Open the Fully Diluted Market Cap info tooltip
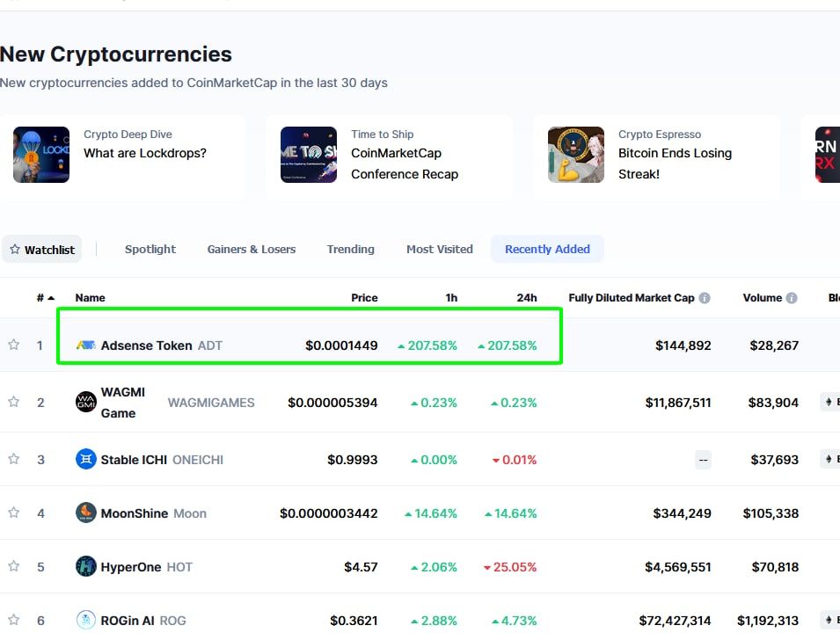 click(704, 297)
